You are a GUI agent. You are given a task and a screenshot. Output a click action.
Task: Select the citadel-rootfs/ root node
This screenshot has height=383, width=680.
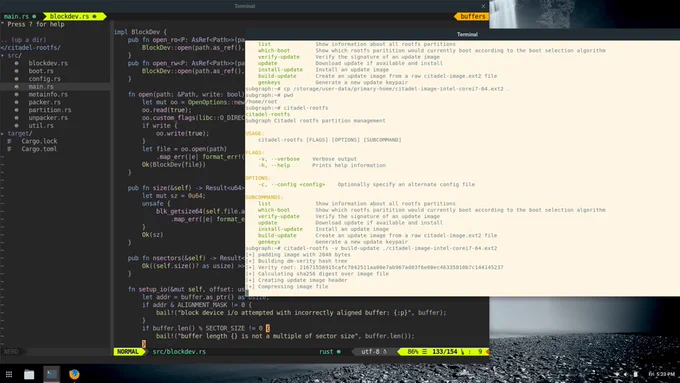click(31, 48)
